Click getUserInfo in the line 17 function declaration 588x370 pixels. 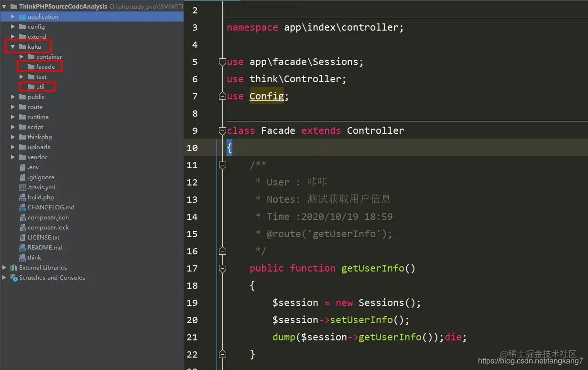point(373,268)
